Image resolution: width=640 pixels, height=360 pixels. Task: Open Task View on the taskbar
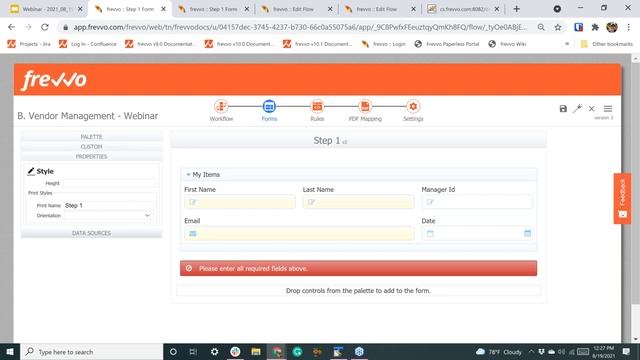coord(193,352)
